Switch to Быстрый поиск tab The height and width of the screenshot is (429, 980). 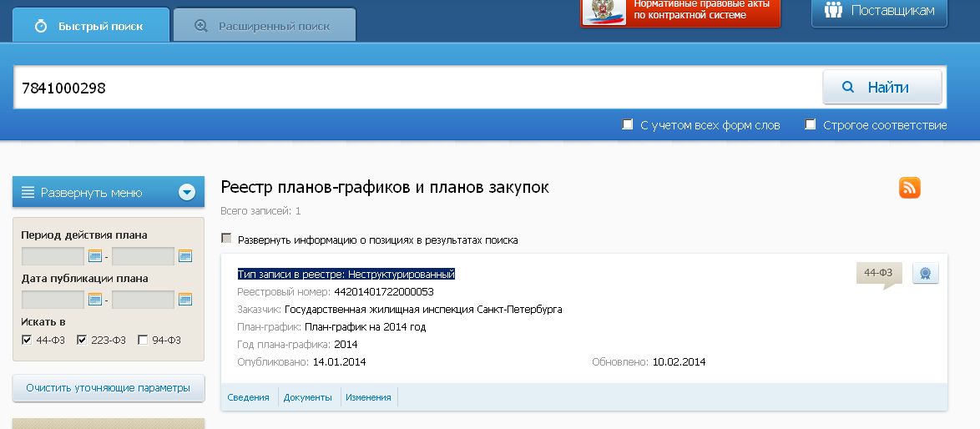tap(91, 25)
